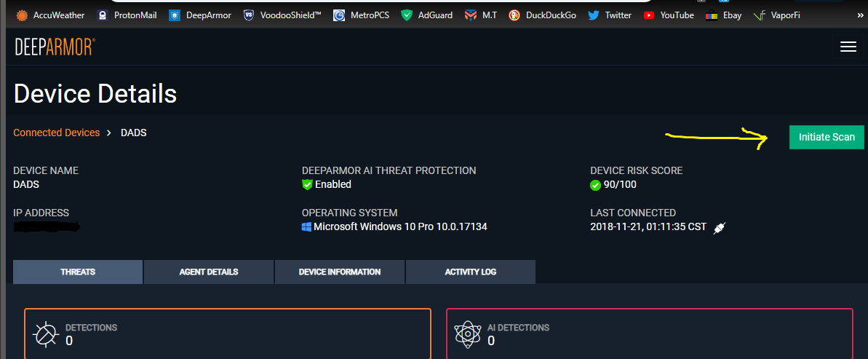Click the DeepArmor logo
This screenshot has height=359, width=868.
(x=55, y=47)
